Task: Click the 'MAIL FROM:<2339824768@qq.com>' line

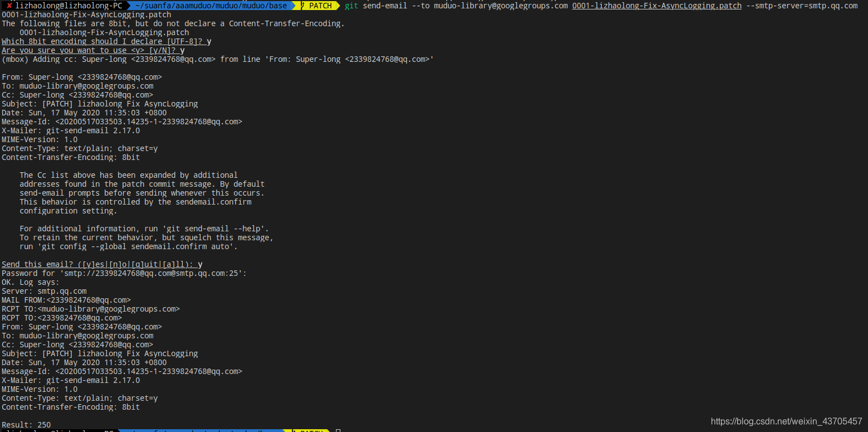Action: tap(66, 300)
